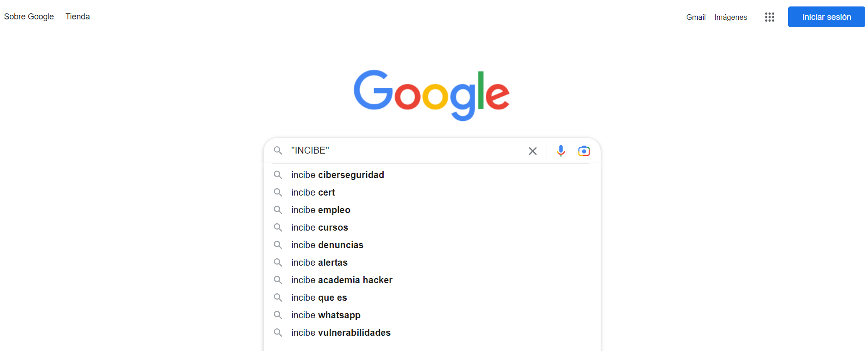
Task: Click the Iniciar sesión button
Action: point(826,17)
